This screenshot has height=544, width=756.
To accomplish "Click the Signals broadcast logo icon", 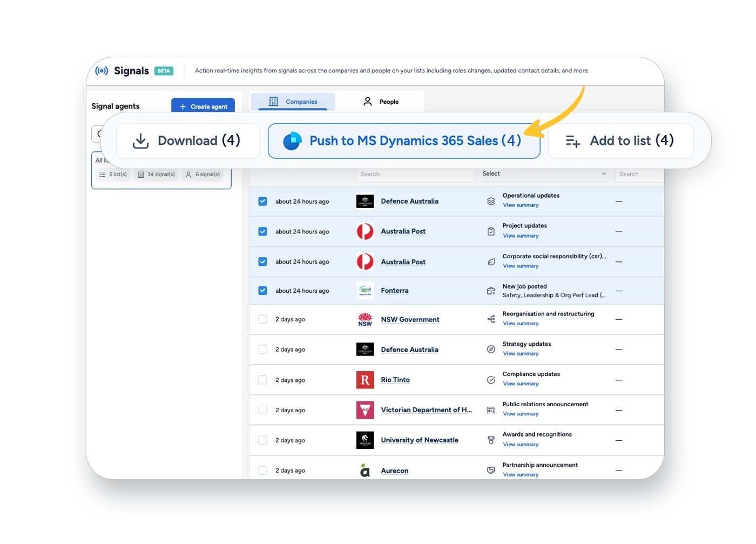I will (x=102, y=71).
